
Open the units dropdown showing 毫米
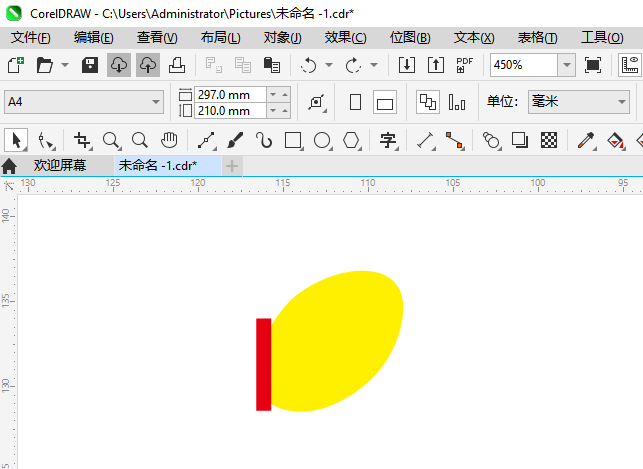click(x=579, y=102)
